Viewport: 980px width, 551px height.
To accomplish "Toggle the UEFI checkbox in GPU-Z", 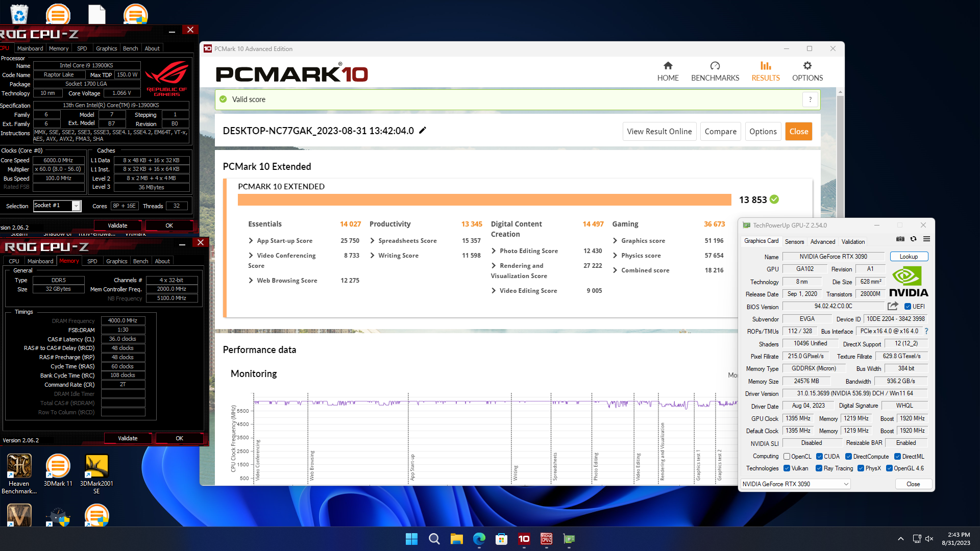I will pos(908,307).
